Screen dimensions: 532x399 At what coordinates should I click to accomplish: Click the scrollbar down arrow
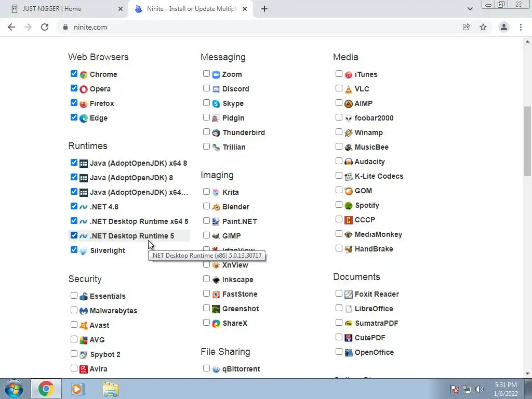[x=527, y=374]
